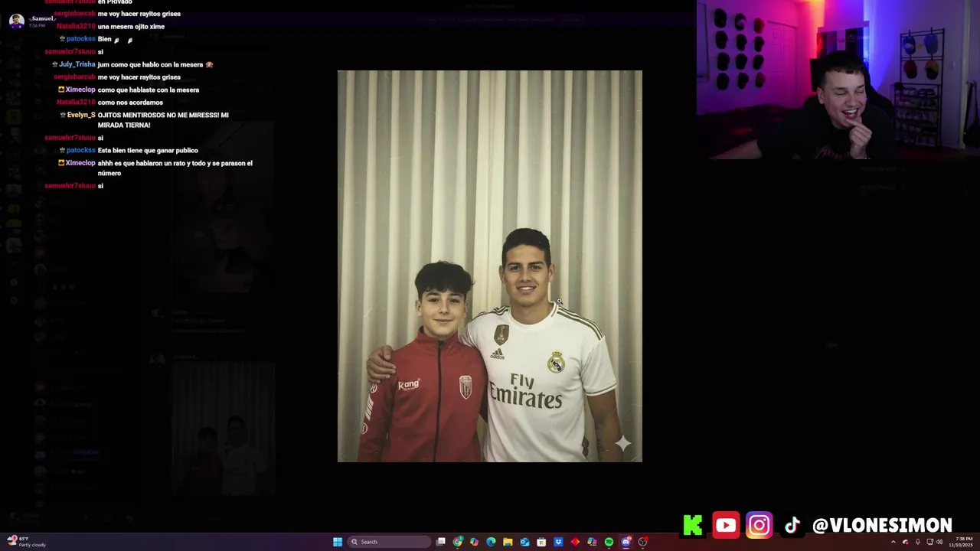This screenshot has width=980, height=551.
Task: Open Task View from the taskbar
Action: tap(440, 542)
